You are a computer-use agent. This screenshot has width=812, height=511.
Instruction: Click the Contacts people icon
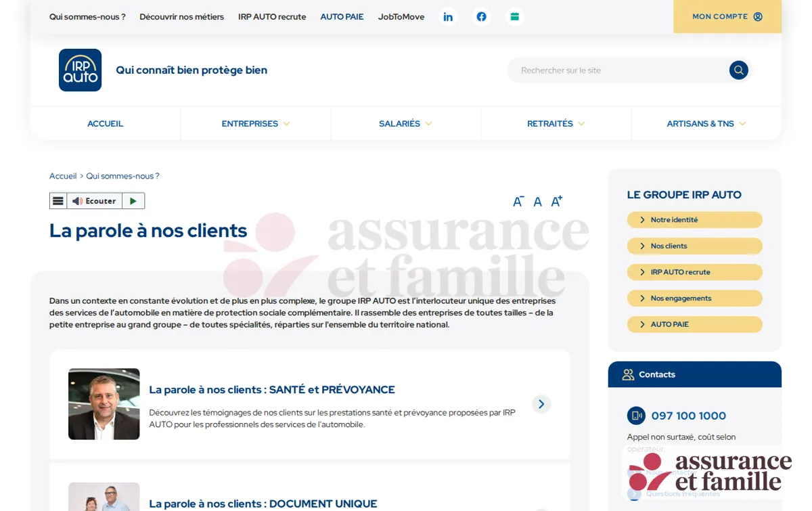click(628, 374)
